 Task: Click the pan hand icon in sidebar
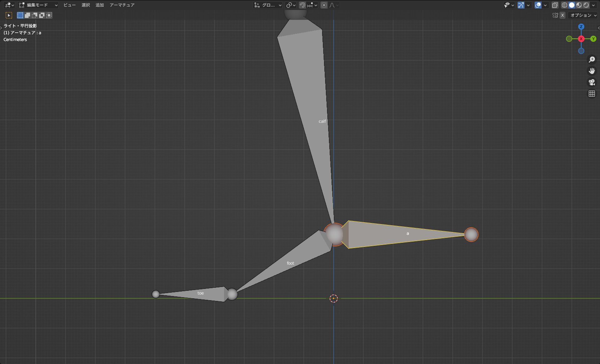[x=592, y=71]
